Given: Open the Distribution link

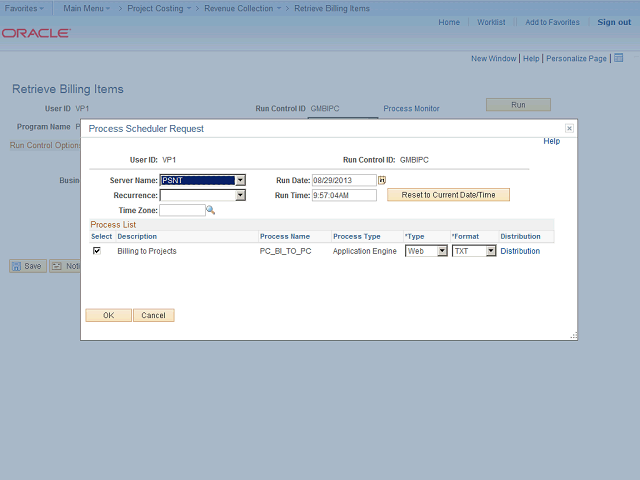Looking at the screenshot, I should click(x=520, y=251).
